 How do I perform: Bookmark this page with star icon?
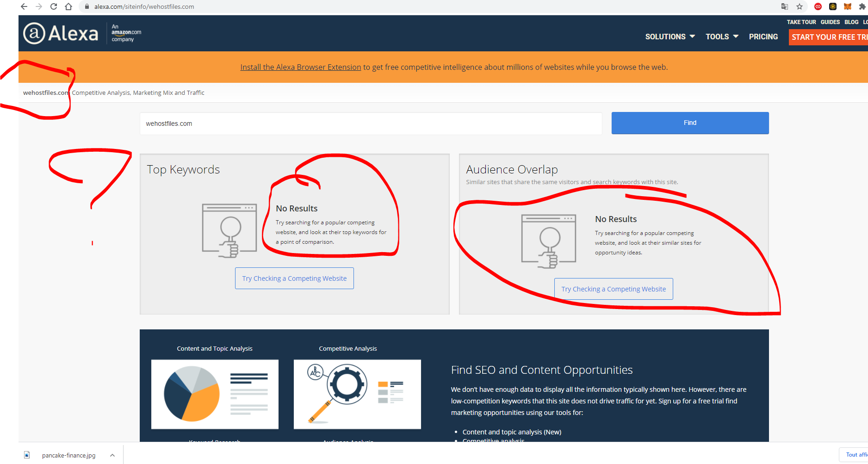coord(800,6)
